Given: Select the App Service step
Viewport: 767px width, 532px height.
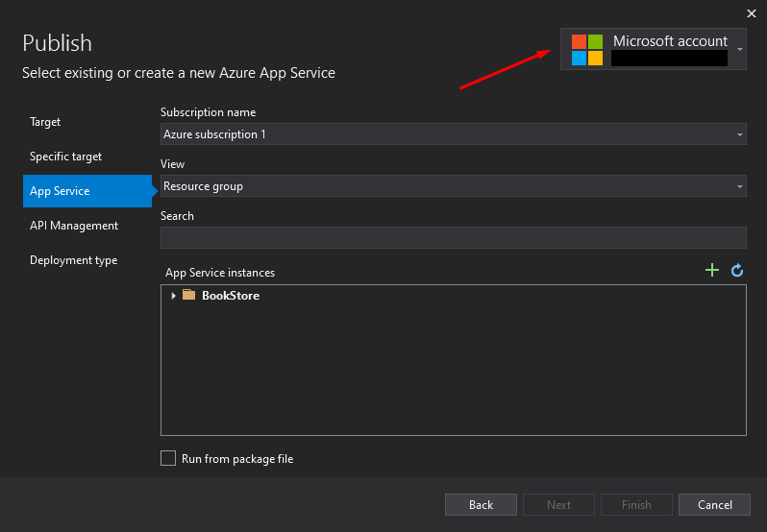Looking at the screenshot, I should (87, 191).
